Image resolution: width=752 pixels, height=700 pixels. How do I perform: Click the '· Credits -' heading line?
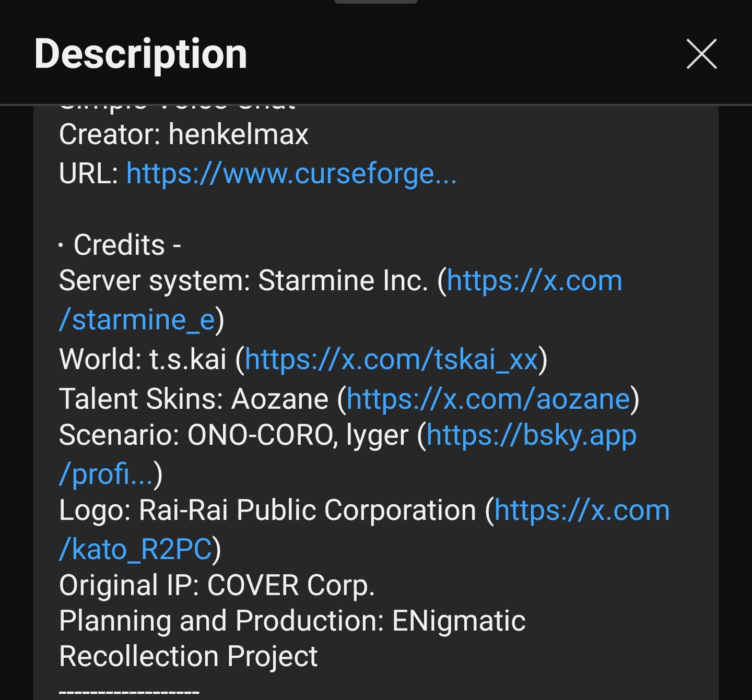coord(120,245)
